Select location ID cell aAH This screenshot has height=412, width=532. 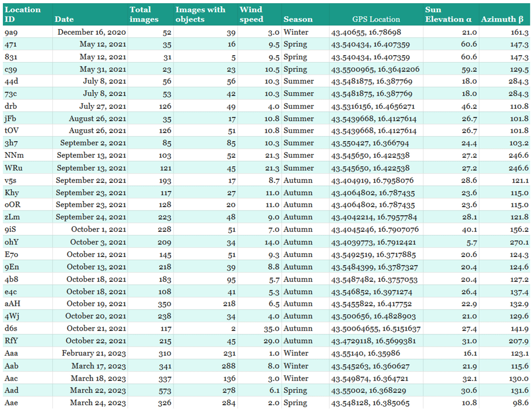[12, 304]
